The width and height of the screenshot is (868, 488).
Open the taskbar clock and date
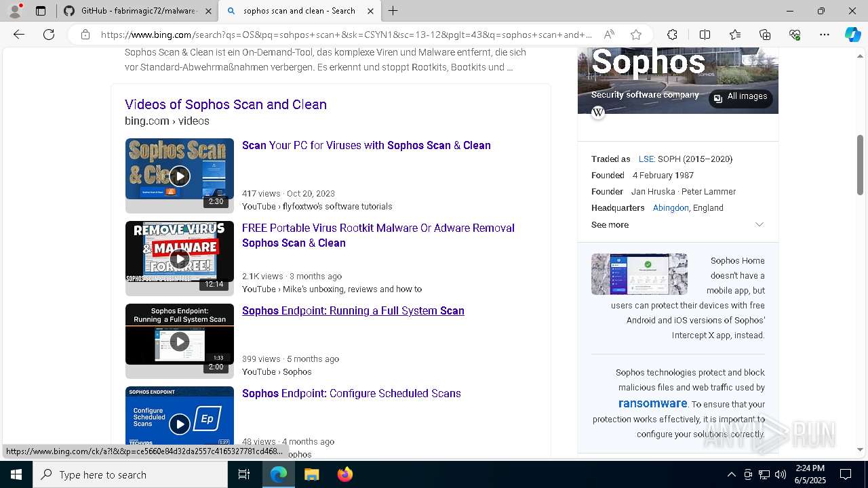pyautogui.click(x=809, y=474)
